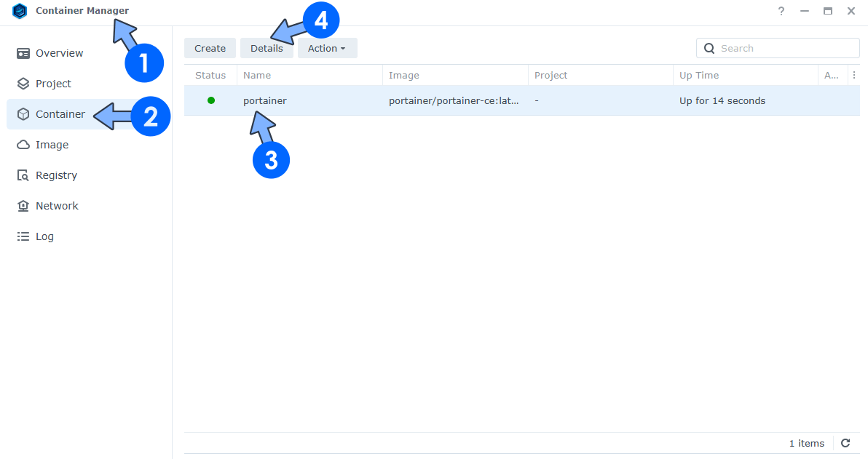This screenshot has width=868, height=459.
Task: Focus the Search input field
Action: [778, 48]
